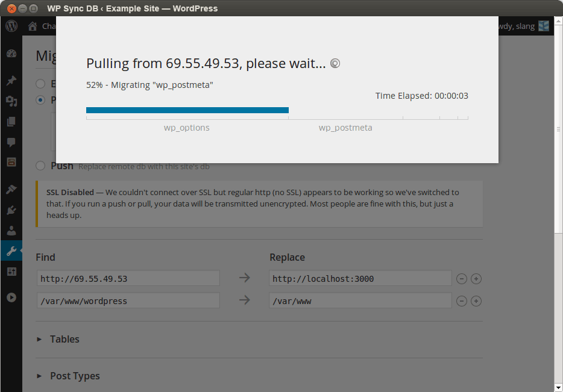Open the Media sidebar icon
The width and height of the screenshot is (563, 392).
pos(11,101)
